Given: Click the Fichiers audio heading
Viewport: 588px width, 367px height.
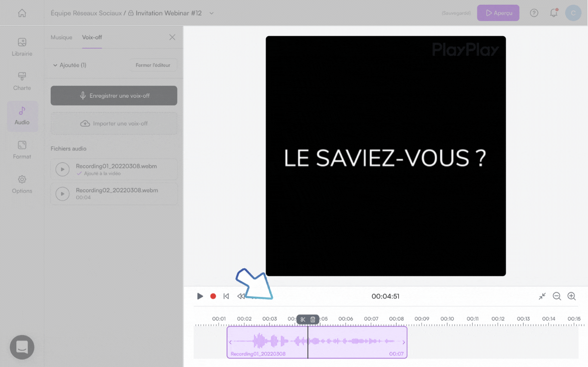Looking at the screenshot, I should click(x=68, y=149).
